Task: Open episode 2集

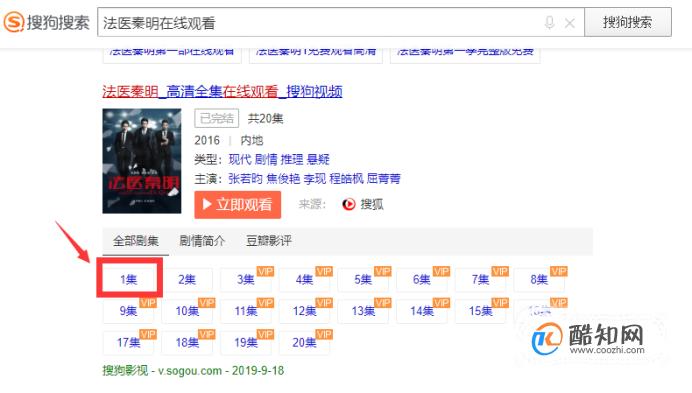Action: [x=187, y=279]
